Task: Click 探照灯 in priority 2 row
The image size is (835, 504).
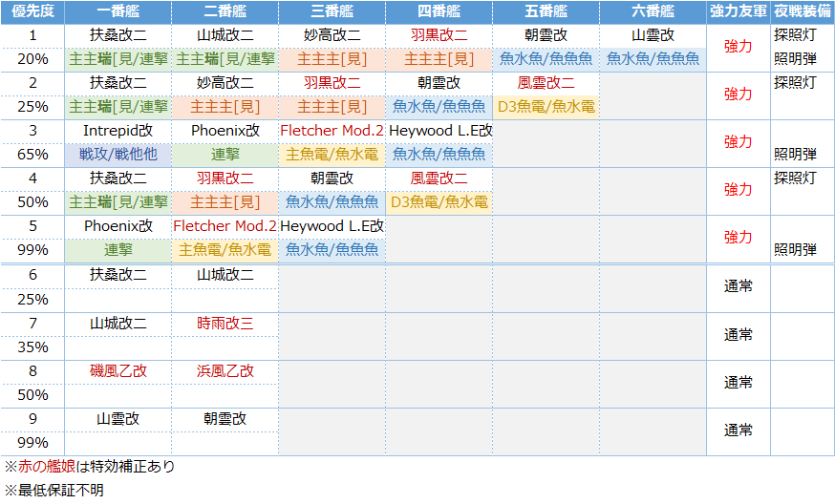Action: tap(795, 83)
